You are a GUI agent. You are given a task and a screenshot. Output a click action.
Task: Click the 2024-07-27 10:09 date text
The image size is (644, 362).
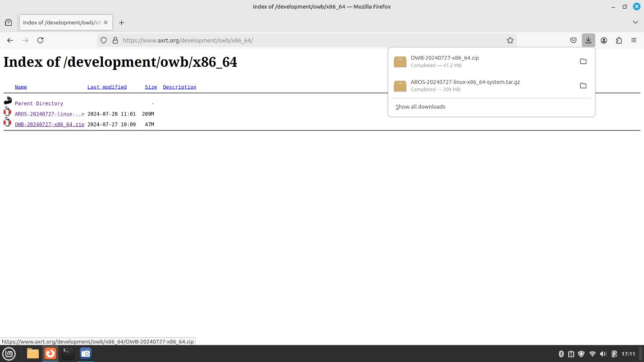(111, 125)
